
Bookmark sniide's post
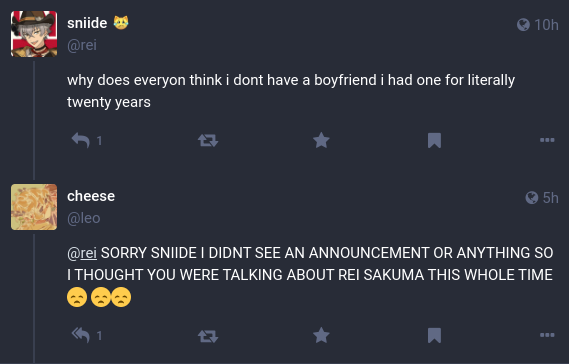[434, 140]
